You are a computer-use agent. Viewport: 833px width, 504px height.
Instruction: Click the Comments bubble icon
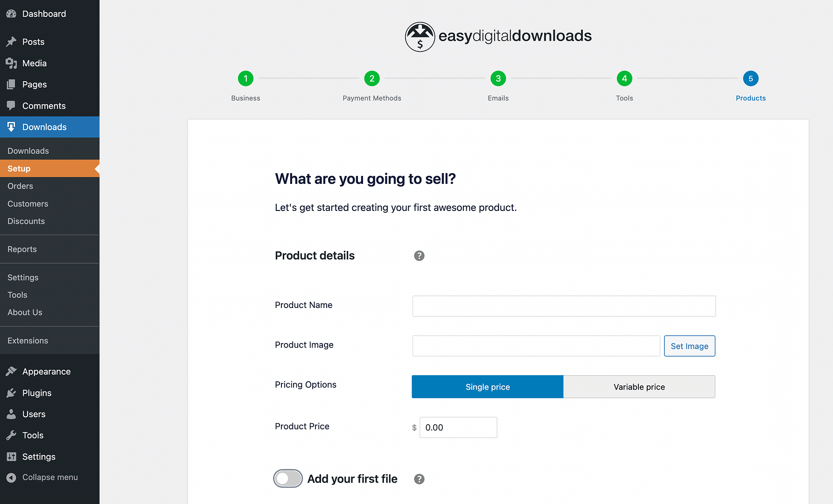click(x=11, y=106)
